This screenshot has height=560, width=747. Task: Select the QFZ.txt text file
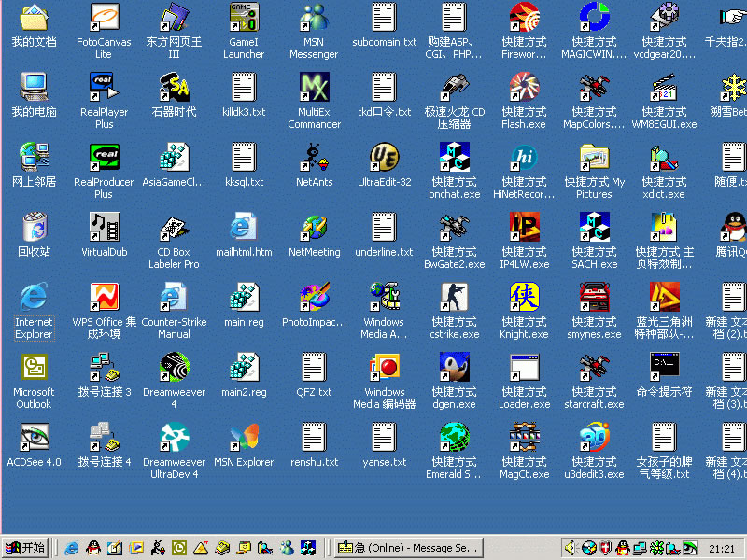(314, 367)
